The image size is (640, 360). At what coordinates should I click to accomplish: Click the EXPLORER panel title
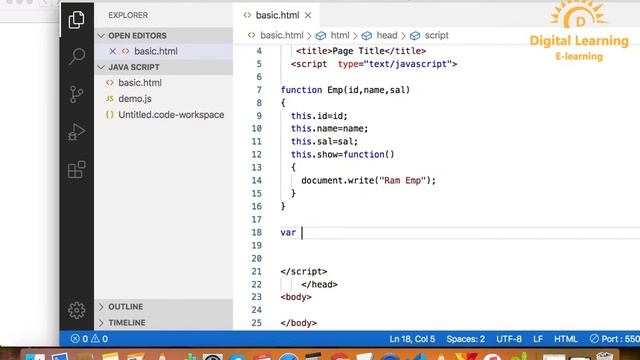[x=128, y=16]
